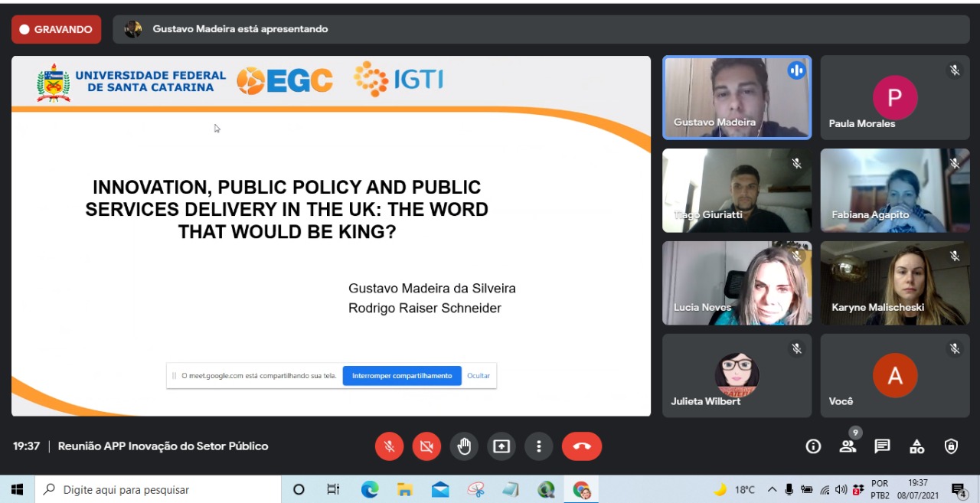Open the more options three-dot menu
This screenshot has height=503, width=980.
coord(539,446)
